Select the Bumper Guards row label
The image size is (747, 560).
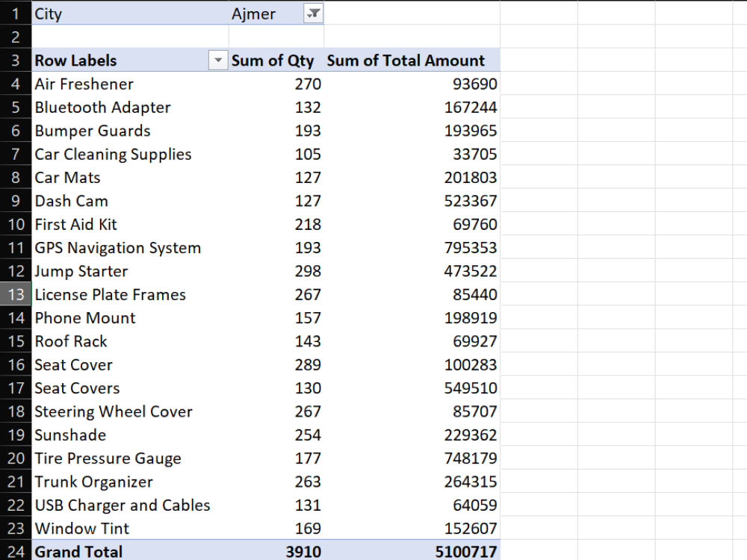130,131
